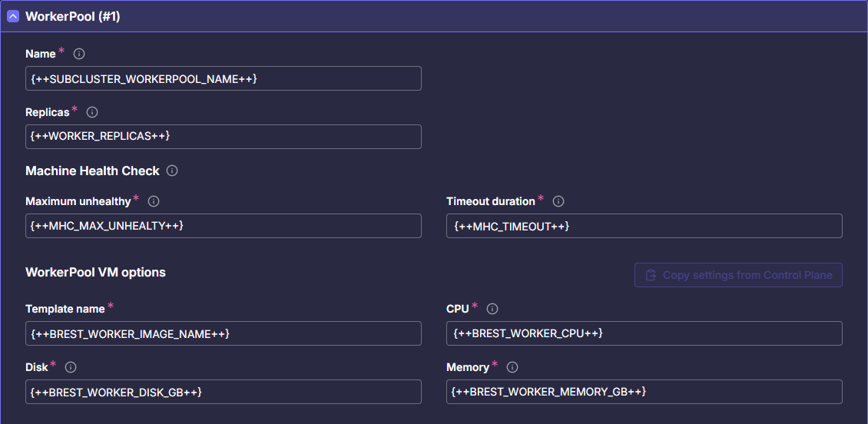Open the Machine Health Check info icon
This screenshot has height=424, width=868.
point(172,171)
